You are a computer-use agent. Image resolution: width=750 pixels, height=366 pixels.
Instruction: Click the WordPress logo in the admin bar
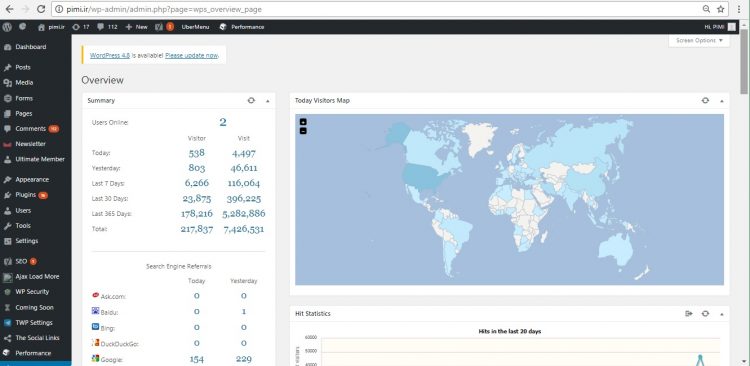click(7, 27)
